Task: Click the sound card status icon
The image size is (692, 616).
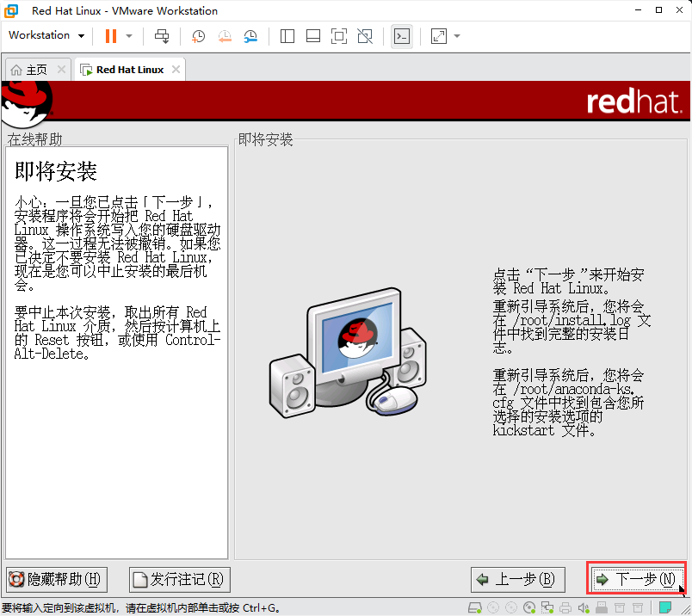Action: 584,608
